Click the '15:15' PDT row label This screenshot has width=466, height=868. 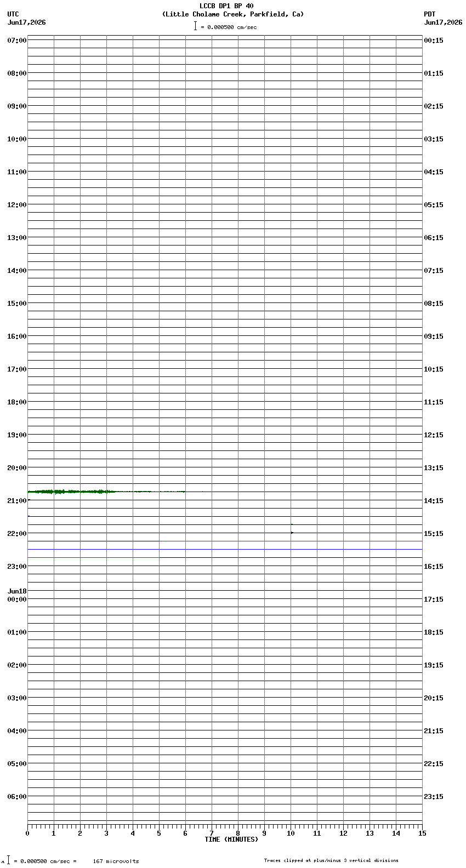pyautogui.click(x=434, y=534)
